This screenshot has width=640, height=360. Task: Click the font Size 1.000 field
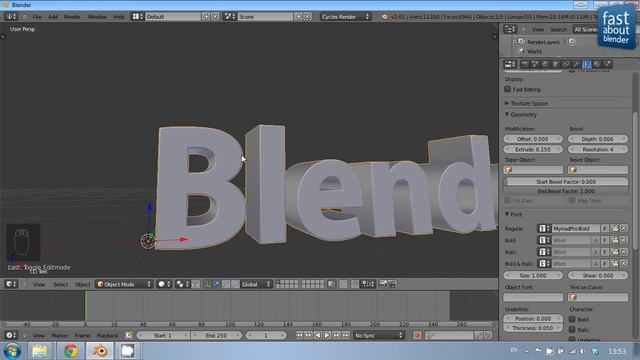click(533, 276)
